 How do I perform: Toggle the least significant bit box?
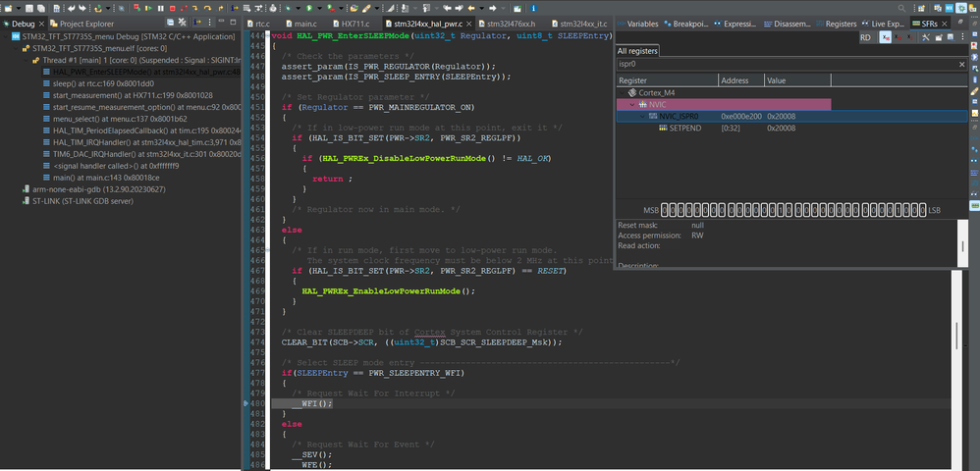[x=921, y=210]
